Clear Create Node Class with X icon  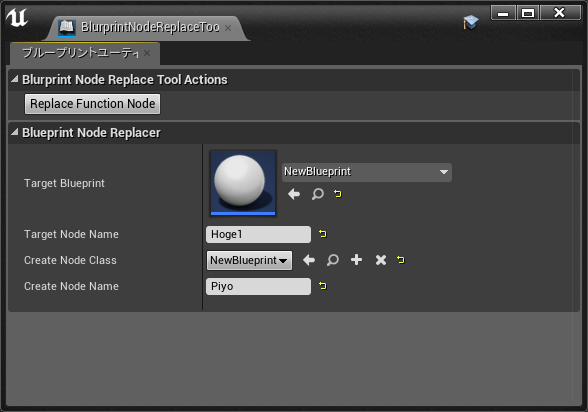click(381, 260)
